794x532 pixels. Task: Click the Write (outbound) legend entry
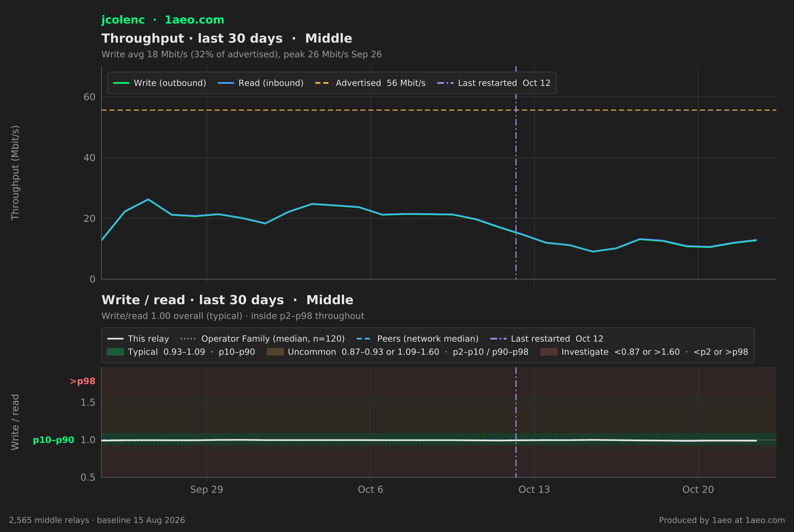coord(160,83)
